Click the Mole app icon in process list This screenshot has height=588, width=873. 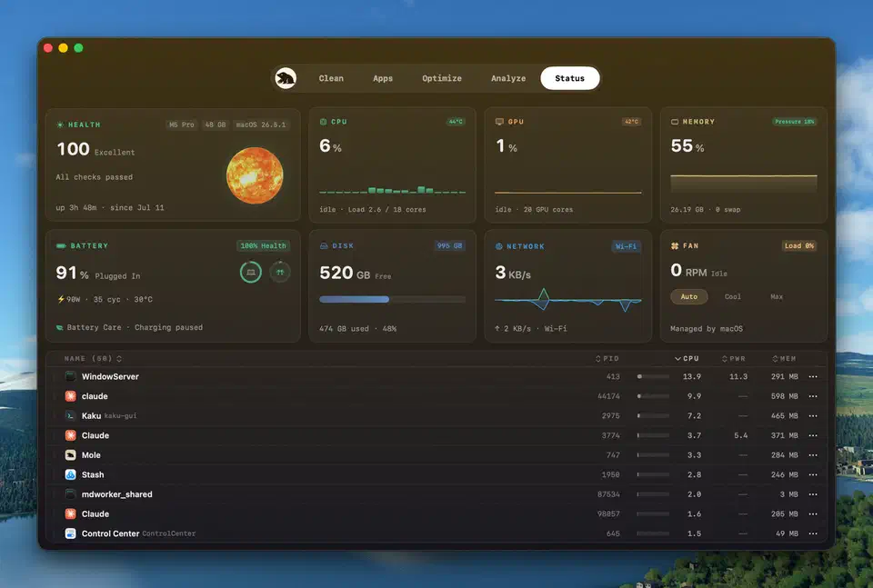70,455
